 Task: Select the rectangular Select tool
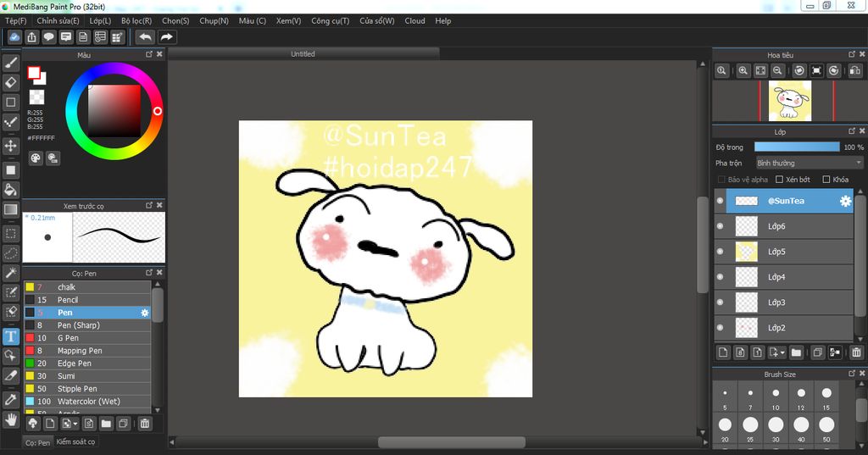pos(10,234)
